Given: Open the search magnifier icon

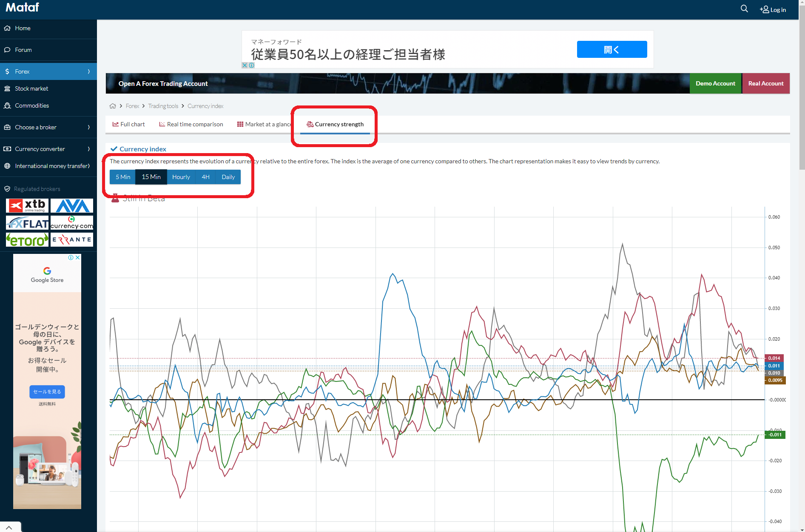Looking at the screenshot, I should (x=744, y=9).
